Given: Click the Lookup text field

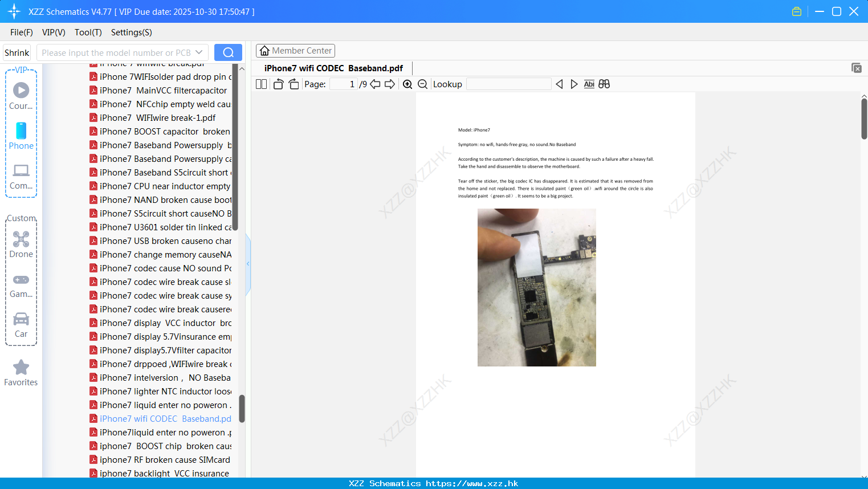Looking at the screenshot, I should 508,84.
